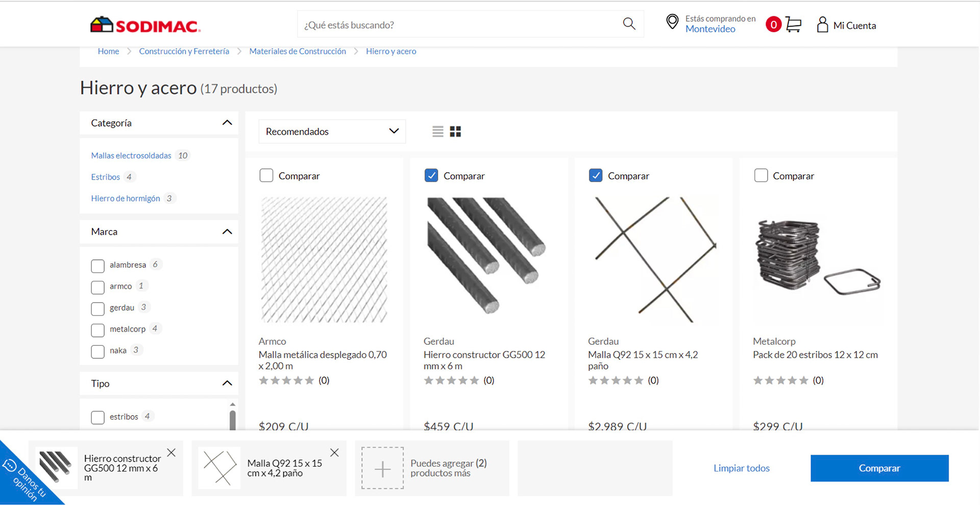The height and width of the screenshot is (505, 980).
Task: Open Hierro constructor GG500 12 mm title
Action: pyautogui.click(x=484, y=360)
